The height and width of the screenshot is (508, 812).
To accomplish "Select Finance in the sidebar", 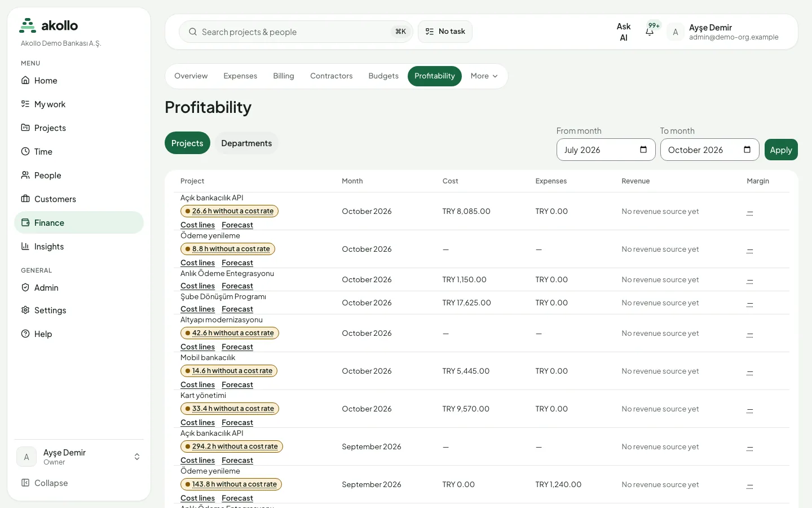I will coord(79,223).
